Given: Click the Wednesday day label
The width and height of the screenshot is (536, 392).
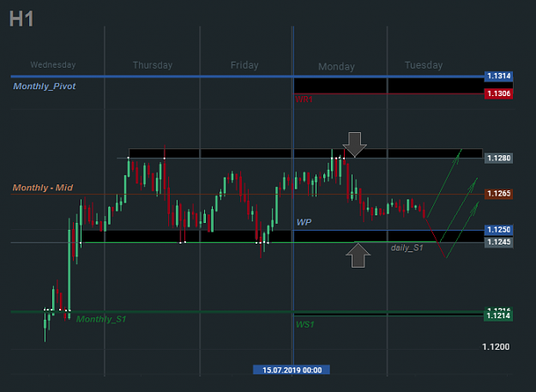Looking at the screenshot, I should pos(53,65).
